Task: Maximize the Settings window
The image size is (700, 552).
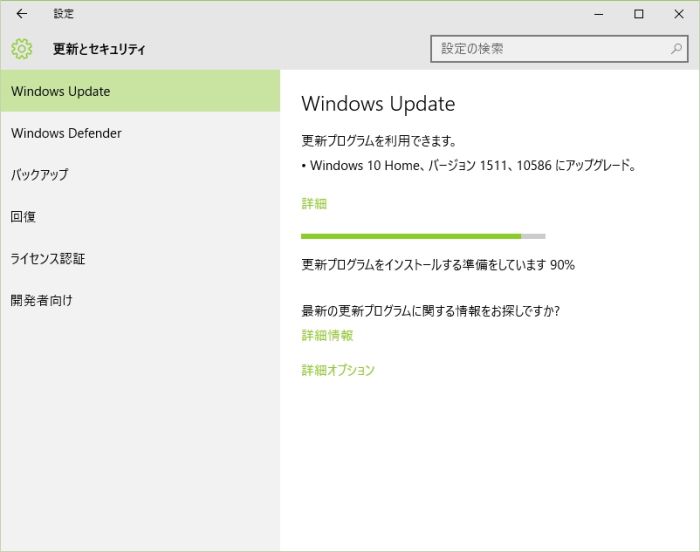Action: (x=639, y=14)
